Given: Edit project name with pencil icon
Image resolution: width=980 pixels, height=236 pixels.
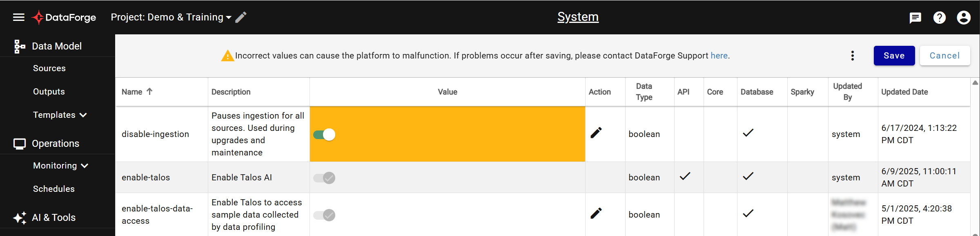Looking at the screenshot, I should pos(241,17).
